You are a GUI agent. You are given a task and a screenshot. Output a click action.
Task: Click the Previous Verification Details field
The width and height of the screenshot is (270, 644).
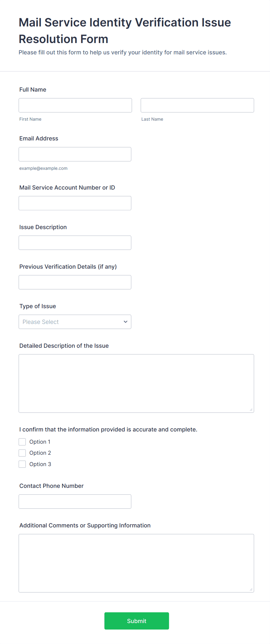point(75,282)
